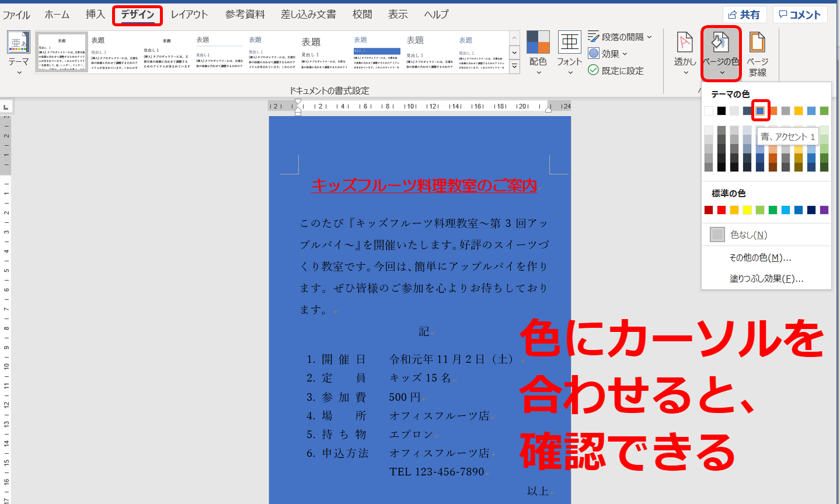Open the 透かし watermark menu
This screenshot has width=840, height=504.
pyautogui.click(x=685, y=54)
